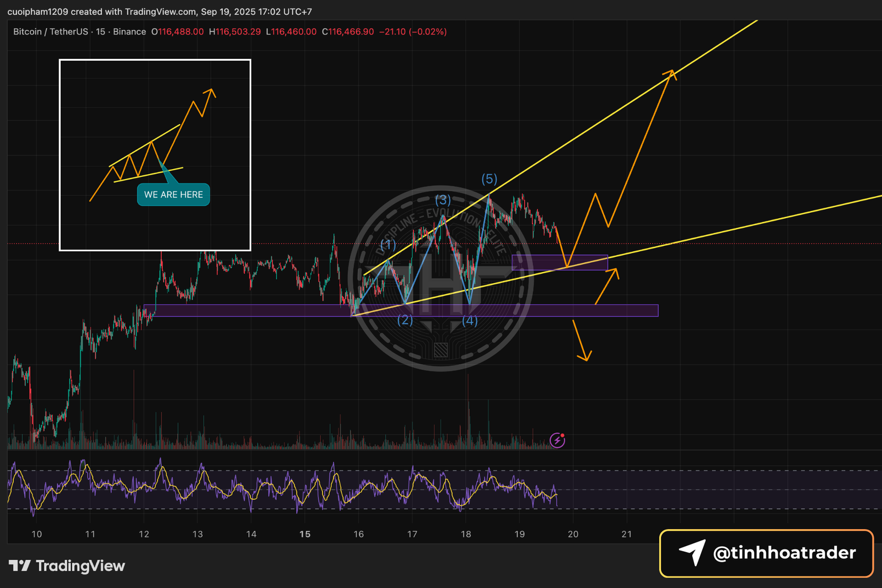Select the wave (1) label
Screen dimensions: 882x588
coord(388,244)
